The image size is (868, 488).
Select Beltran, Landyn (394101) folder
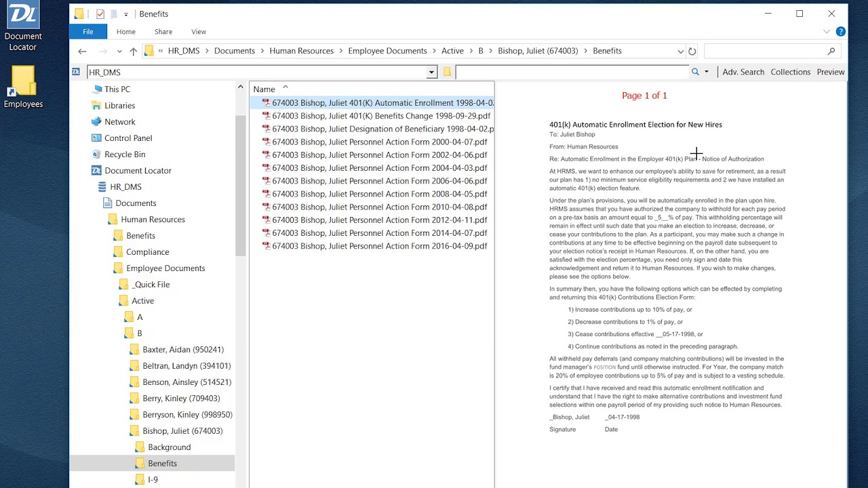pos(186,366)
